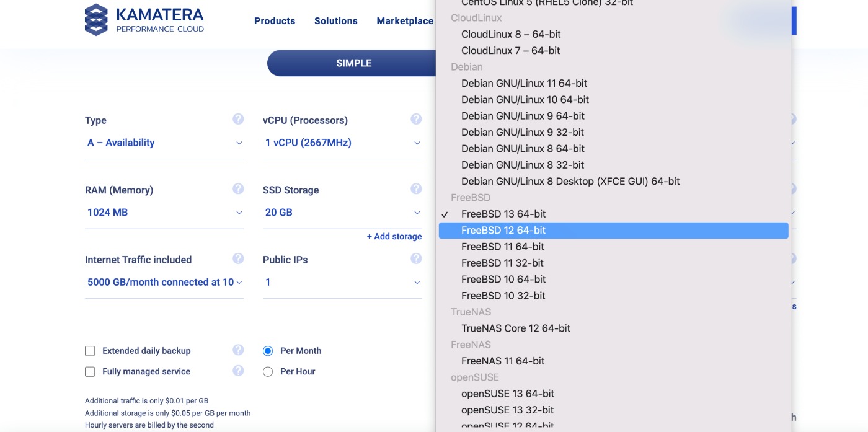The image size is (868, 432).
Task: Click the help icon next to Type
Action: tap(238, 120)
